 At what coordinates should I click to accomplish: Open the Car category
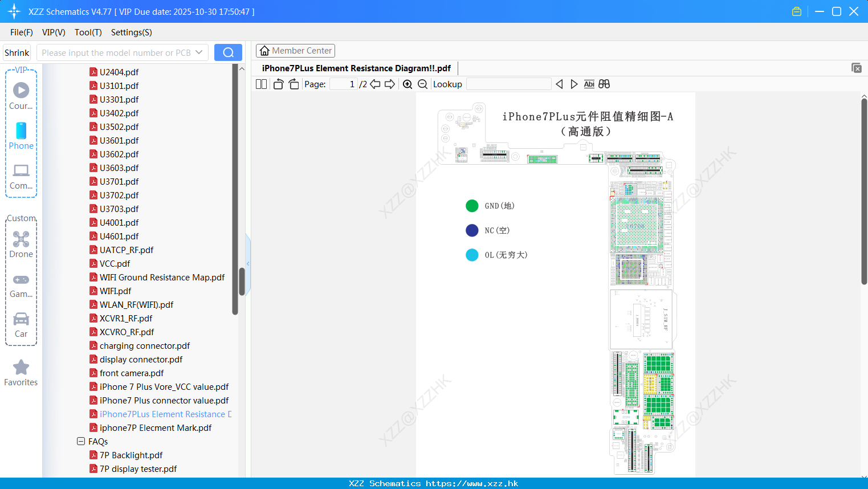(x=21, y=325)
